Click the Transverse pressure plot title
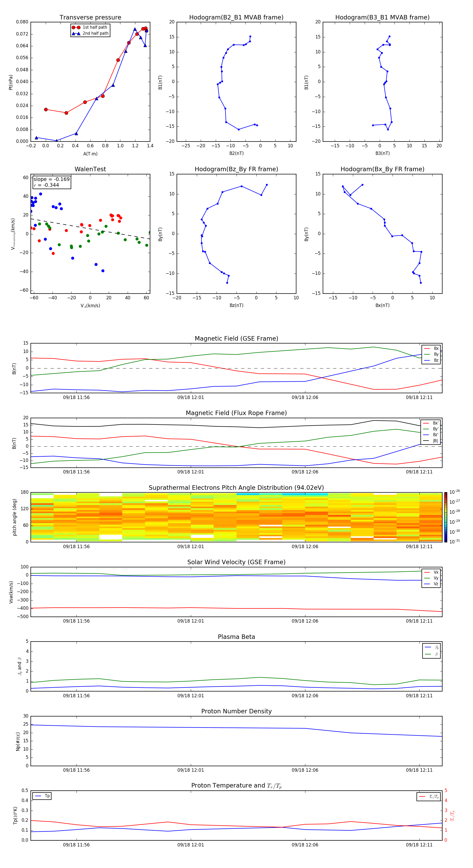Image resolution: width=473 pixels, height=868 pixels. [90, 18]
